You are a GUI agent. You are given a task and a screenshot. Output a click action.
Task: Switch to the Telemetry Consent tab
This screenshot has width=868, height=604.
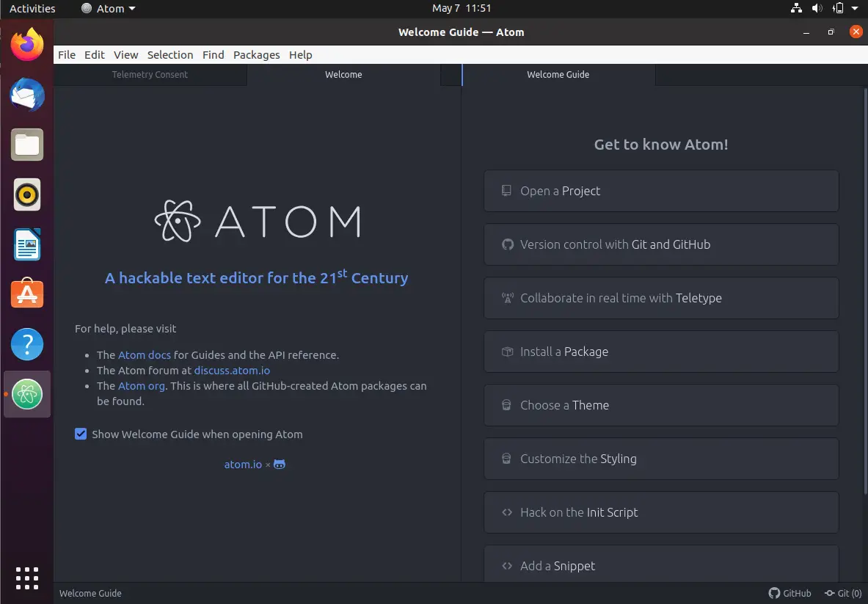point(150,75)
